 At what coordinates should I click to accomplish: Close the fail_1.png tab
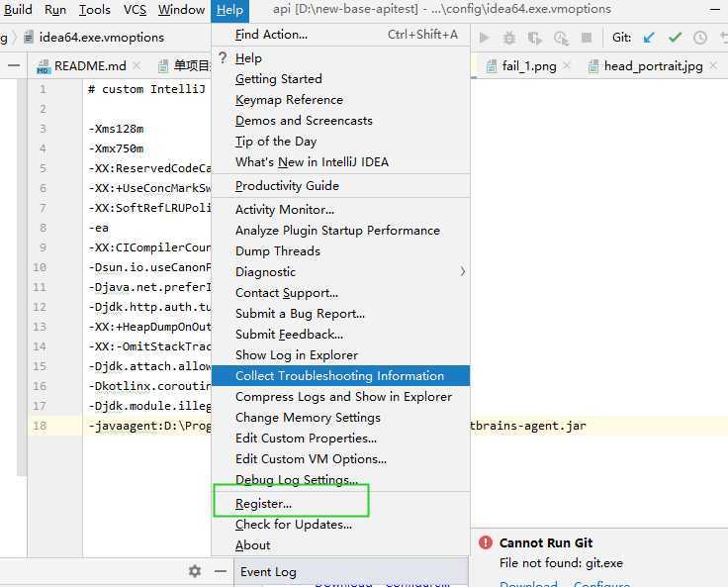(x=567, y=66)
